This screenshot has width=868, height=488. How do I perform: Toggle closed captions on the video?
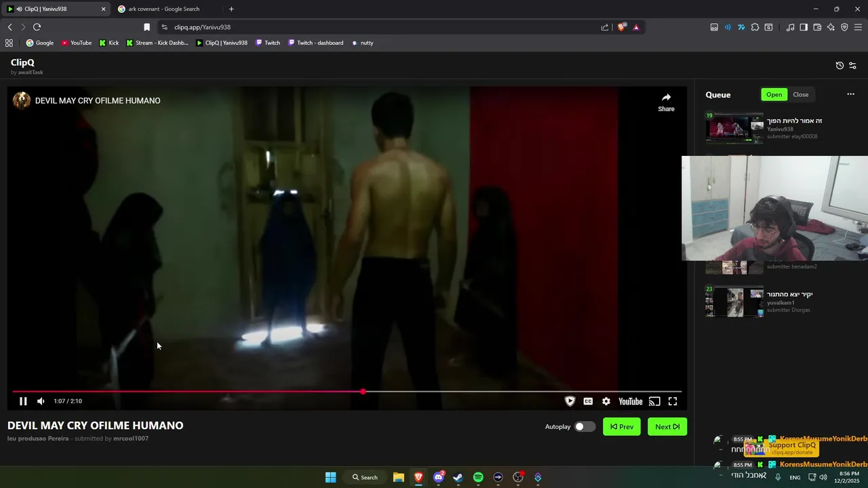click(x=588, y=401)
